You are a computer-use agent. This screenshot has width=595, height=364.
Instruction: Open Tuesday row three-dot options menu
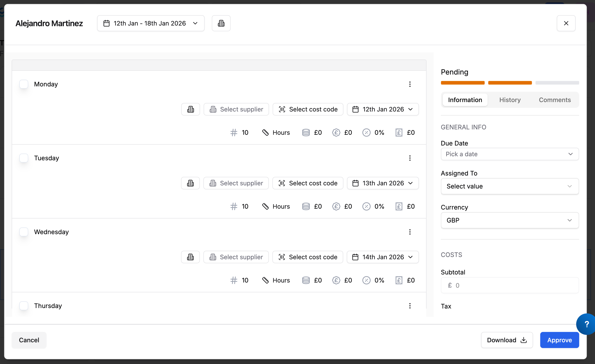[x=410, y=158]
